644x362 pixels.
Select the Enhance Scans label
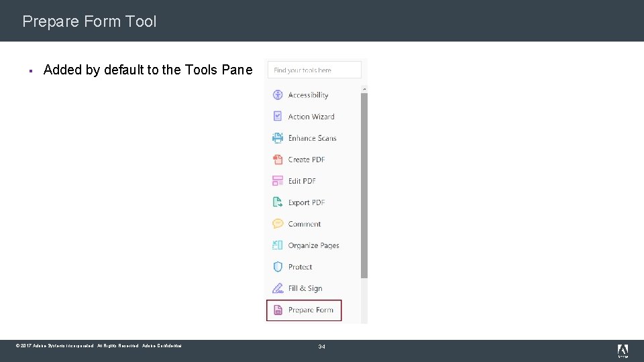point(312,138)
